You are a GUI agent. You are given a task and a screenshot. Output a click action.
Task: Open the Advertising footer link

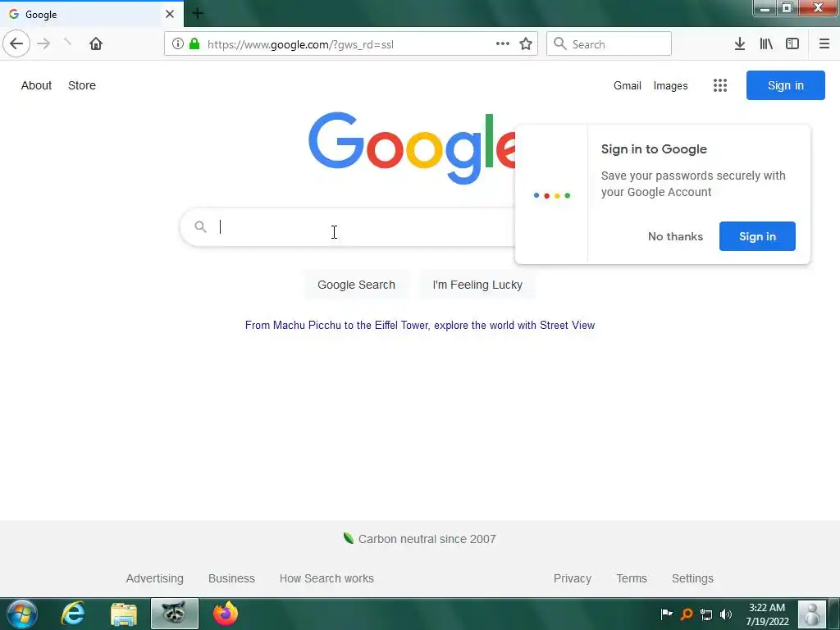click(x=155, y=578)
